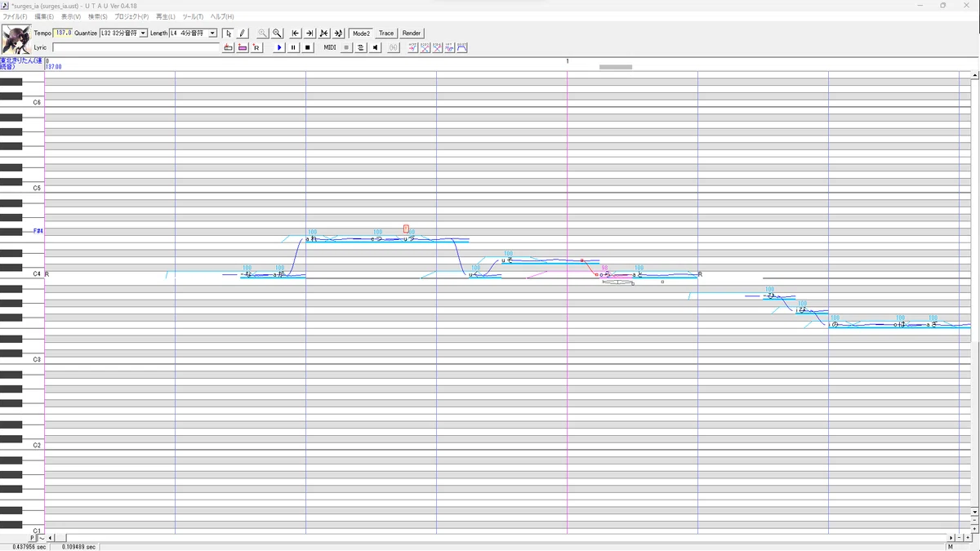Image resolution: width=980 pixels, height=551 pixels.
Task: Toggle Mode2 pitch editing
Action: click(x=360, y=33)
